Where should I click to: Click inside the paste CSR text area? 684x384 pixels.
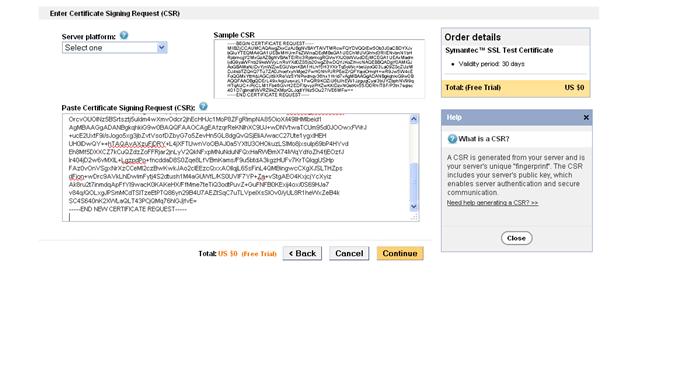point(236,168)
